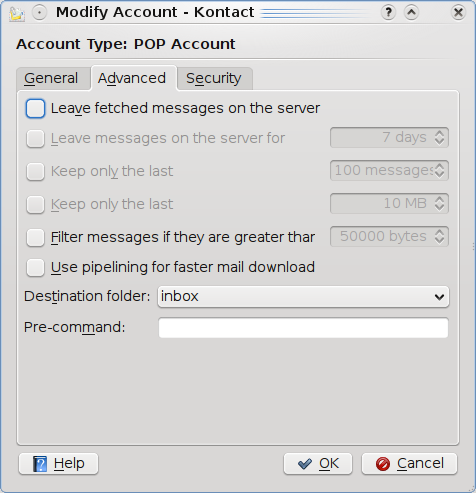Click the shade window up-arrow button
The height and width of the screenshot is (493, 476).
point(411,13)
